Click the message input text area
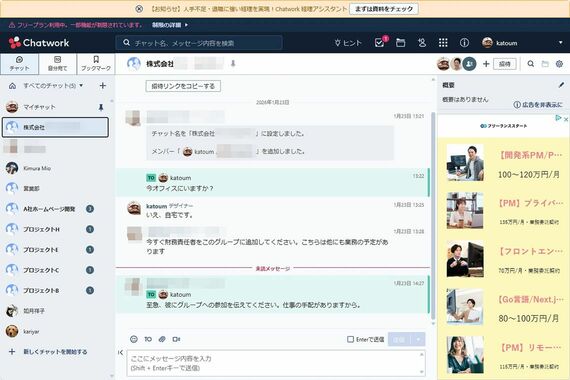The height and width of the screenshot is (380, 570). (276, 363)
